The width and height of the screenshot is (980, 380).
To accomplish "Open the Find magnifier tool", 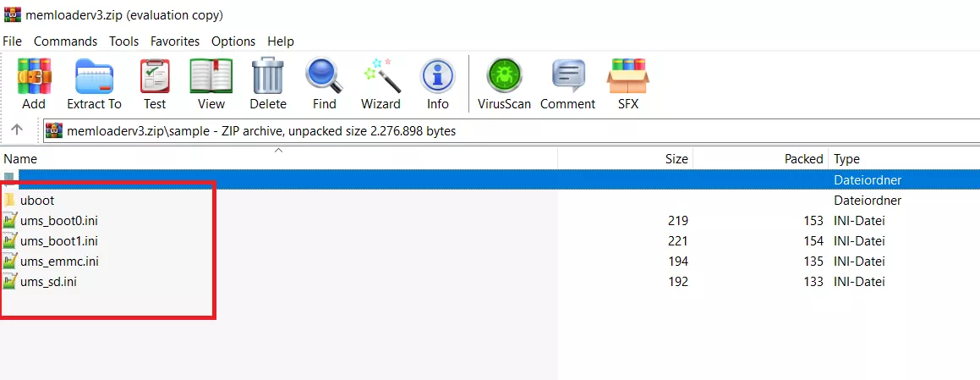I will [x=324, y=84].
